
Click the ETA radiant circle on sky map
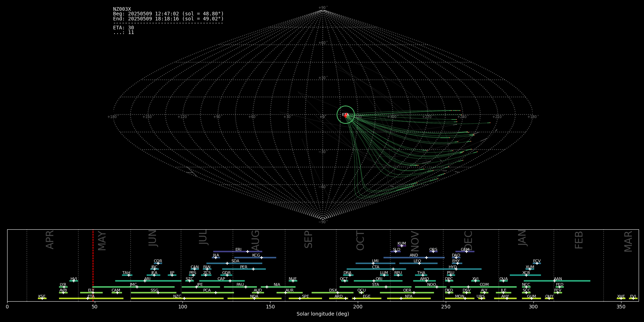point(346,115)
